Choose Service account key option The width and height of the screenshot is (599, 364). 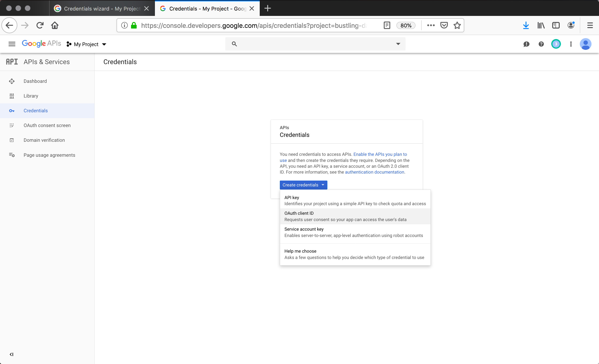pos(355,232)
